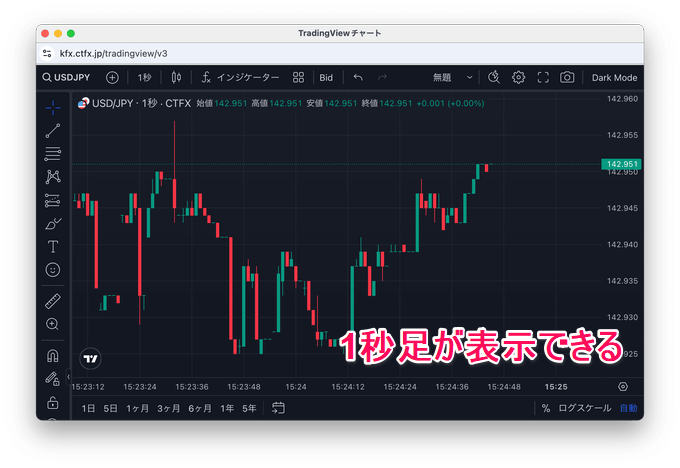Viewport: 680px width, 468px height.
Task: Open symbol search for USDJPY
Action: coord(66,78)
